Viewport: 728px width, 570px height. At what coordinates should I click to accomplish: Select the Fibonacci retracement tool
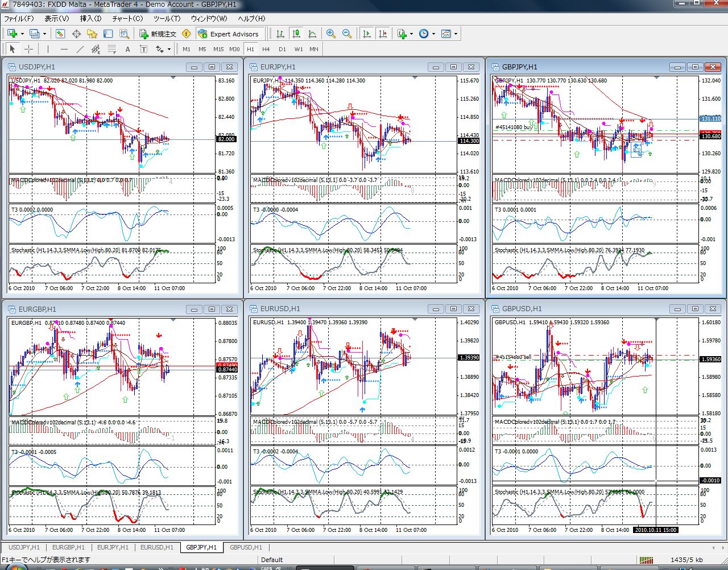[x=112, y=49]
